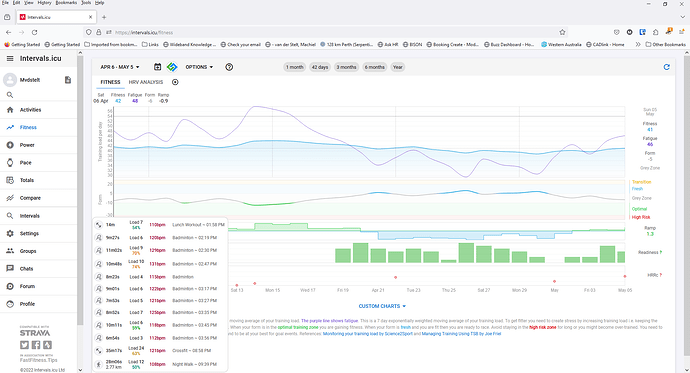This screenshot has height=373, width=690.
Task: Click the calendar icon in the toolbar
Action: (158, 67)
